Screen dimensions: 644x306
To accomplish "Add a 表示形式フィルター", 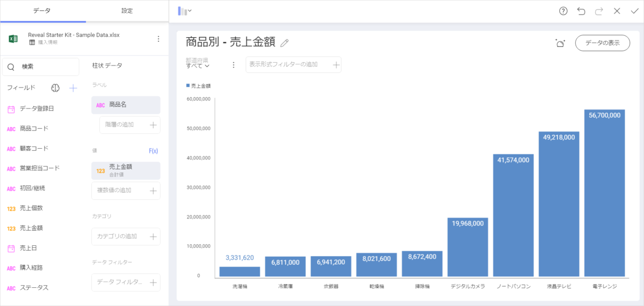I will [x=294, y=64].
